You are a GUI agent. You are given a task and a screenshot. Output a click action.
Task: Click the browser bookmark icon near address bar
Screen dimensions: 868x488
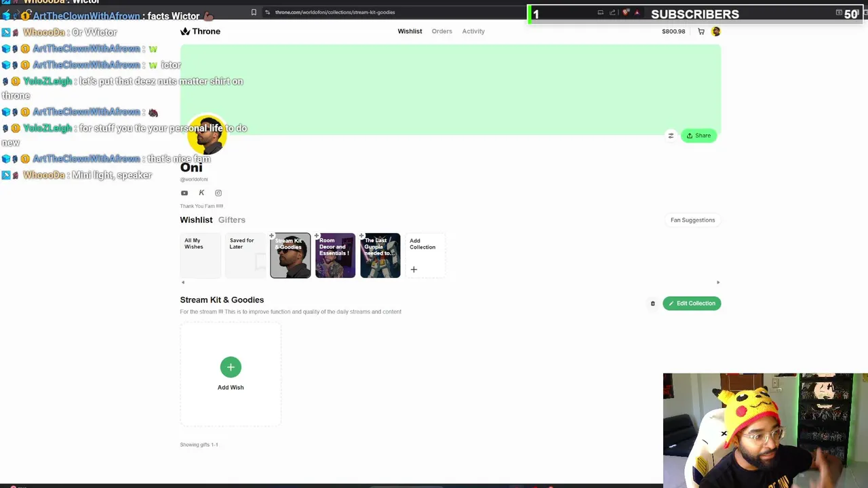point(254,12)
